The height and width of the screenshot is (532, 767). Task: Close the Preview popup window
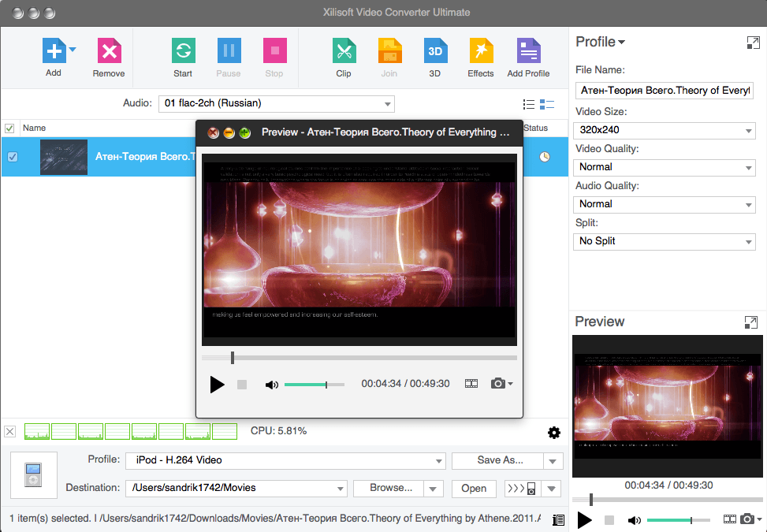214,133
